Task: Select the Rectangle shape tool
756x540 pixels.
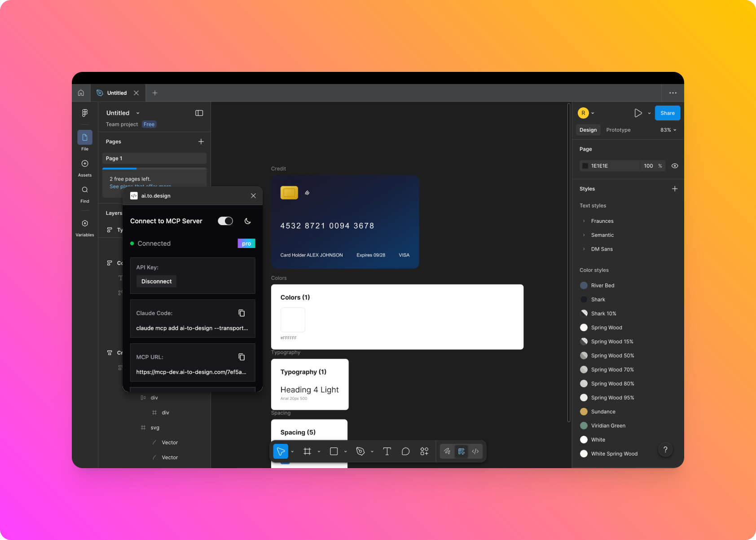Action: (334, 451)
